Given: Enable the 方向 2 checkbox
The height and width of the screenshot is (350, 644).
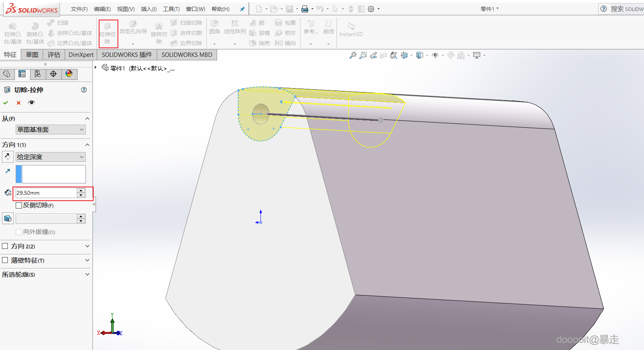Looking at the screenshot, I should [x=5, y=246].
